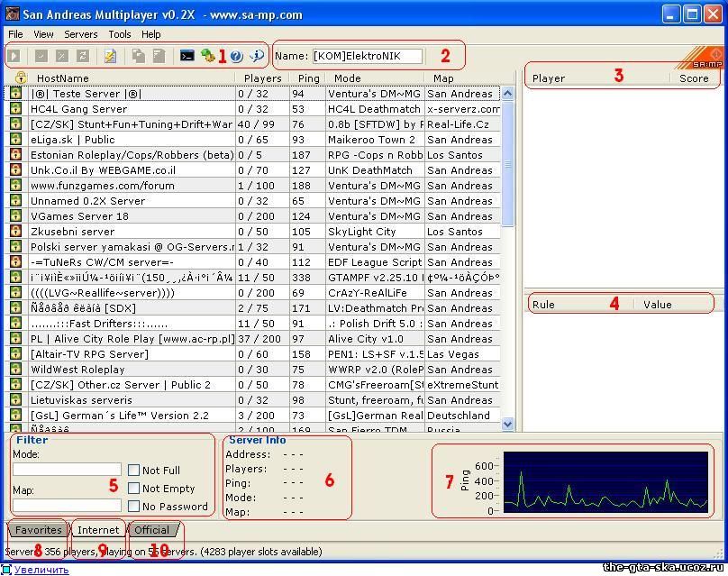This screenshot has width=728, height=576.
Task: Open the Remote Console toolbar icon
Action: pyautogui.click(x=187, y=56)
